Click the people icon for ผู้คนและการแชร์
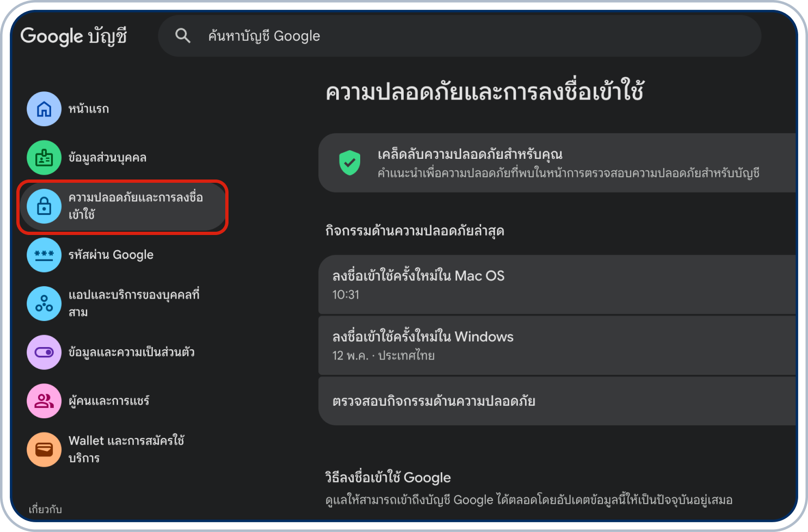This screenshot has height=532, width=808. click(44, 401)
